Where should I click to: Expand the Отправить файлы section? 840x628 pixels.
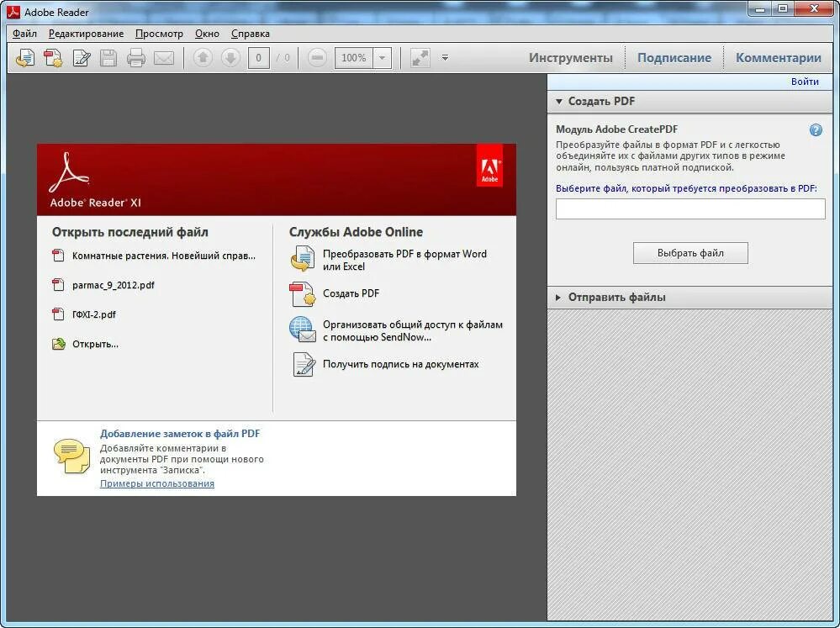pyautogui.click(x=690, y=297)
